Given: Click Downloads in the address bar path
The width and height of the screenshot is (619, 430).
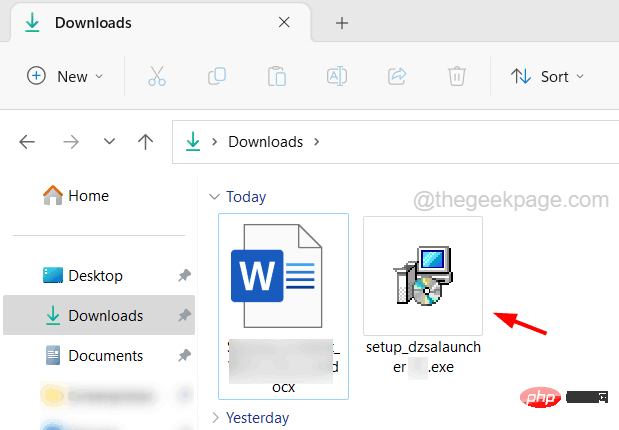Looking at the screenshot, I should pyautogui.click(x=266, y=142).
